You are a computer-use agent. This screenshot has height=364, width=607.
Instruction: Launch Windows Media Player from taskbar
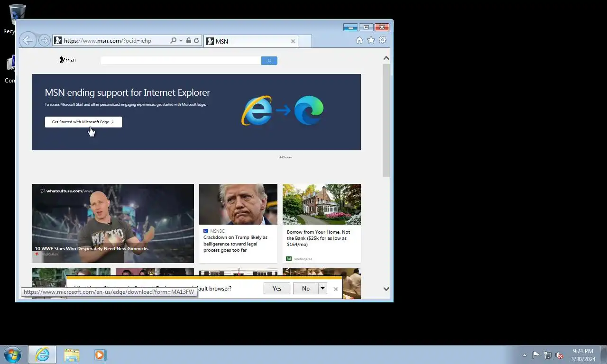pos(100,355)
